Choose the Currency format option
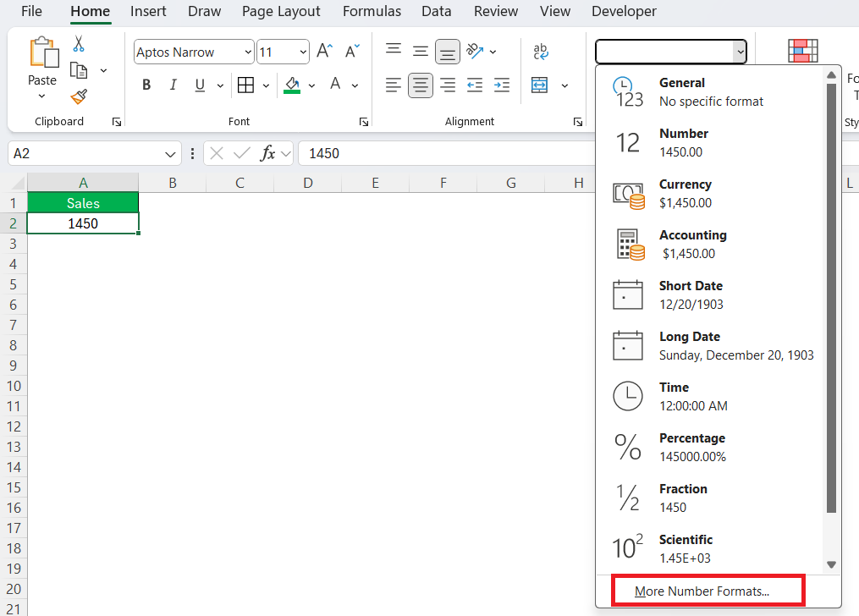859x616 pixels. click(711, 194)
